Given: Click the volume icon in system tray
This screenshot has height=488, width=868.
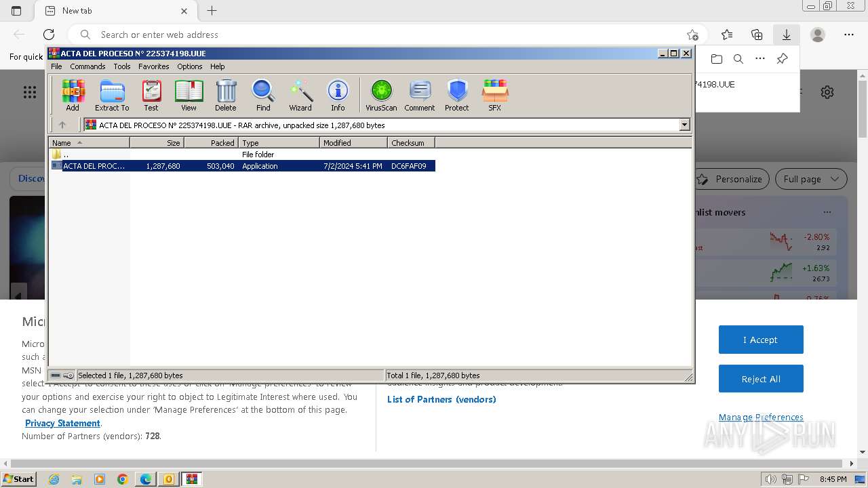Looking at the screenshot, I should click(770, 479).
